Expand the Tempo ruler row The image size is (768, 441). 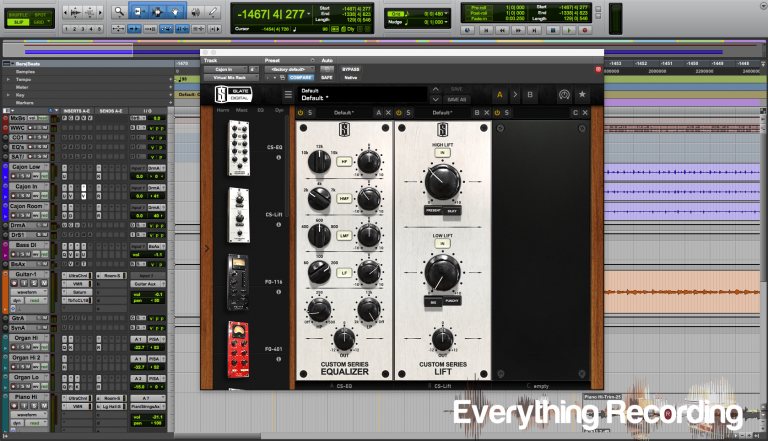8,79
